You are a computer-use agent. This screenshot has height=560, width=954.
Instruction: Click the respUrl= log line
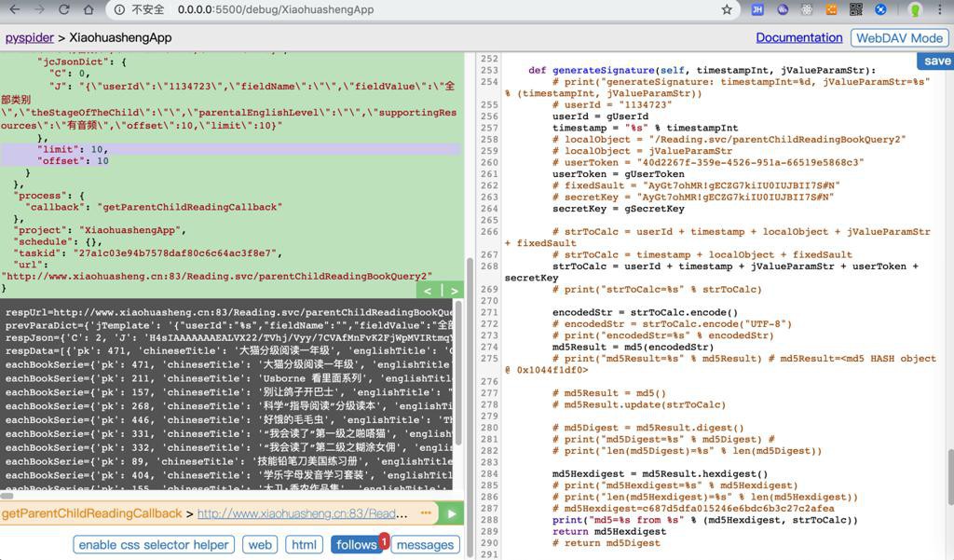tap(229, 312)
